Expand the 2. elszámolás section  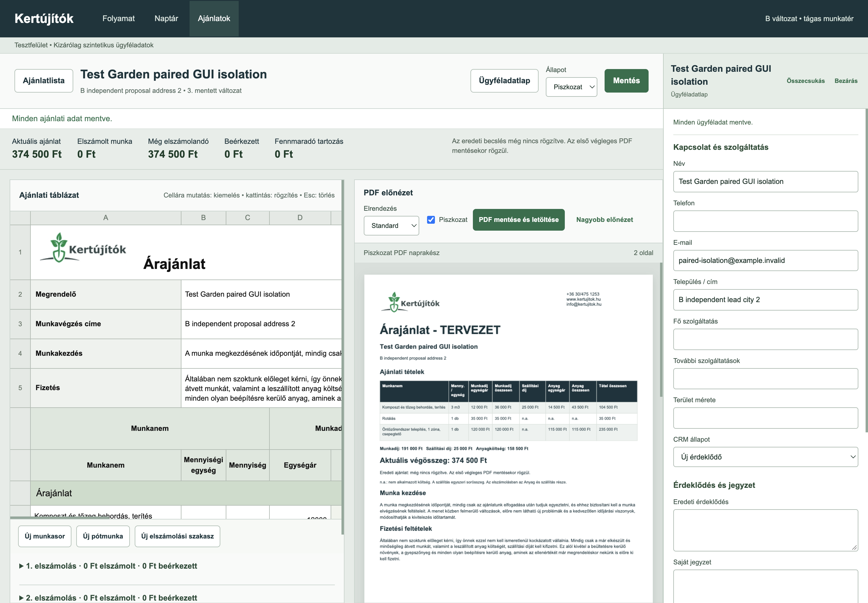click(x=108, y=597)
